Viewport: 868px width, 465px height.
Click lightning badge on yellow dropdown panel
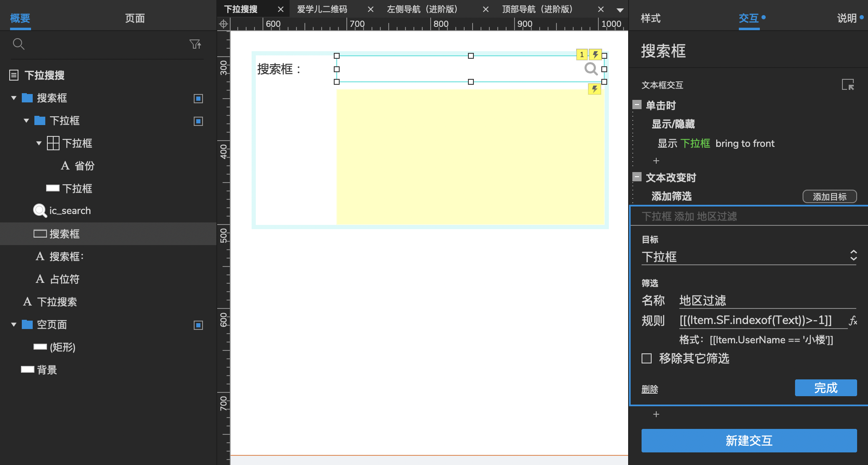(594, 89)
